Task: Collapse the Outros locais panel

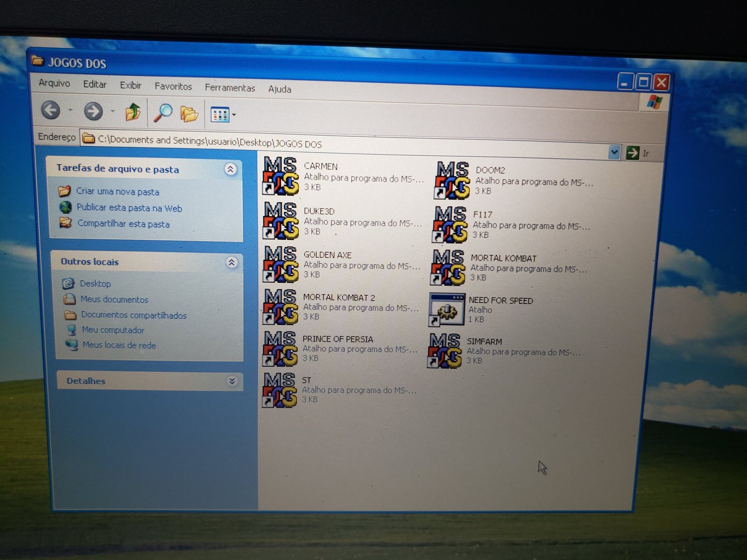Action: 232,262
